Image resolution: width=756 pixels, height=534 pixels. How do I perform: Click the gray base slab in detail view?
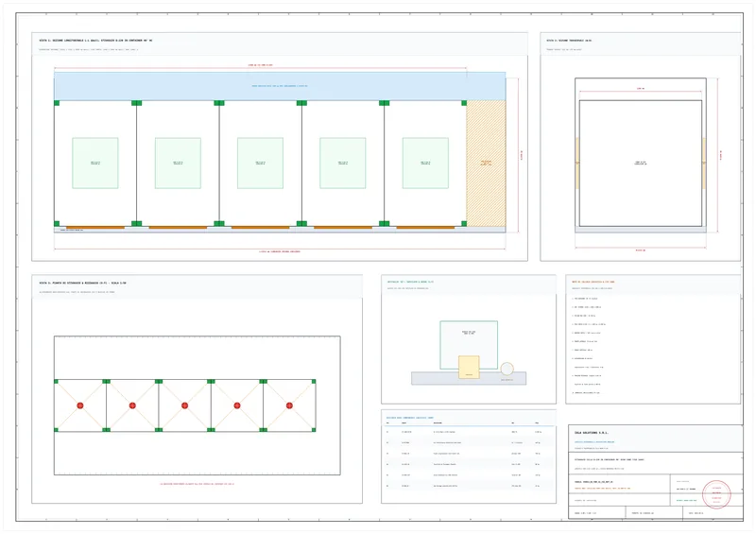pos(469,378)
